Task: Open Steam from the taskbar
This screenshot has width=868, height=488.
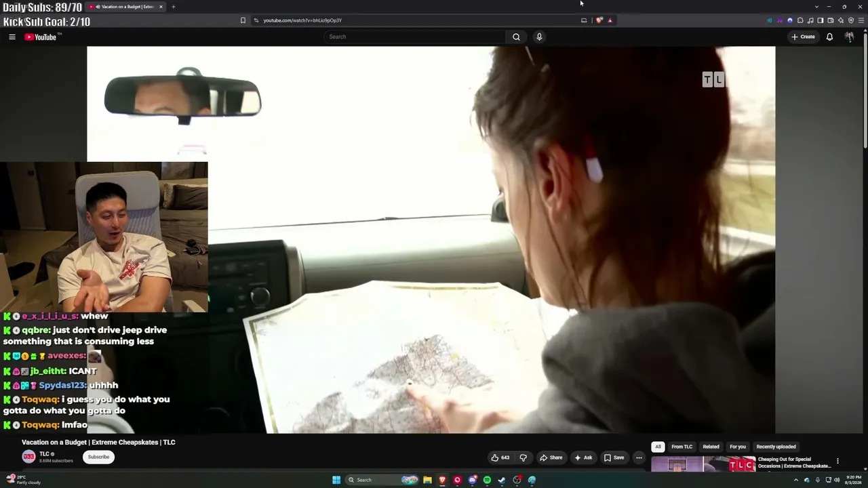Action: point(502,480)
